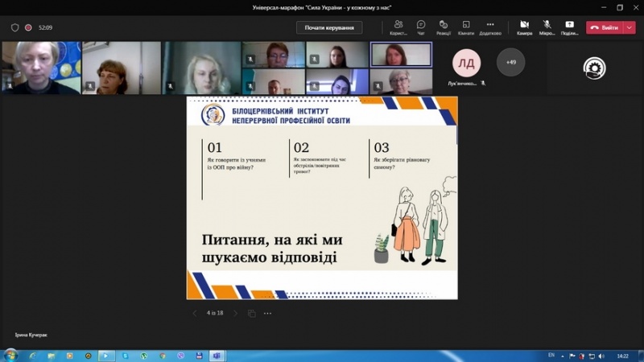
Task: Open the participants panel
Action: click(398, 26)
